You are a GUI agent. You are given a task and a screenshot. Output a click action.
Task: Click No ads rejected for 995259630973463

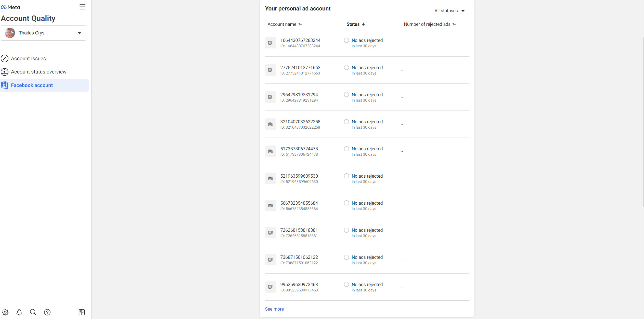pyautogui.click(x=367, y=285)
